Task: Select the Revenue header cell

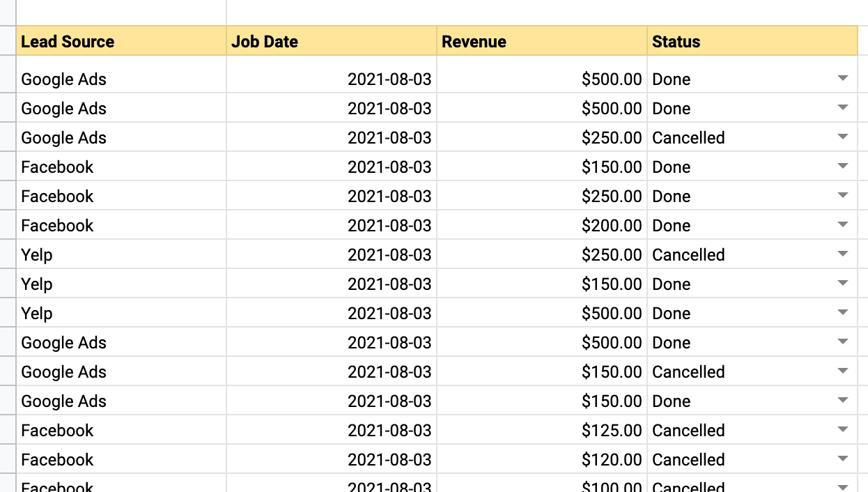Action: (542, 41)
